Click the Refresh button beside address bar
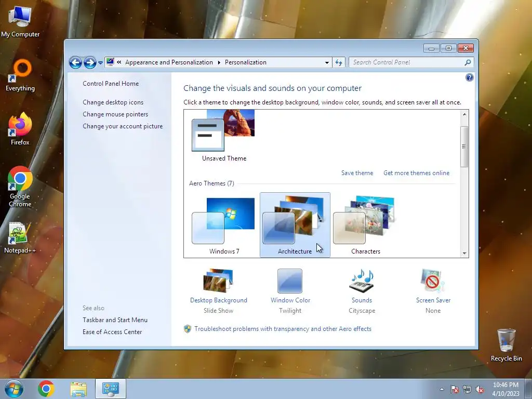 339,62
